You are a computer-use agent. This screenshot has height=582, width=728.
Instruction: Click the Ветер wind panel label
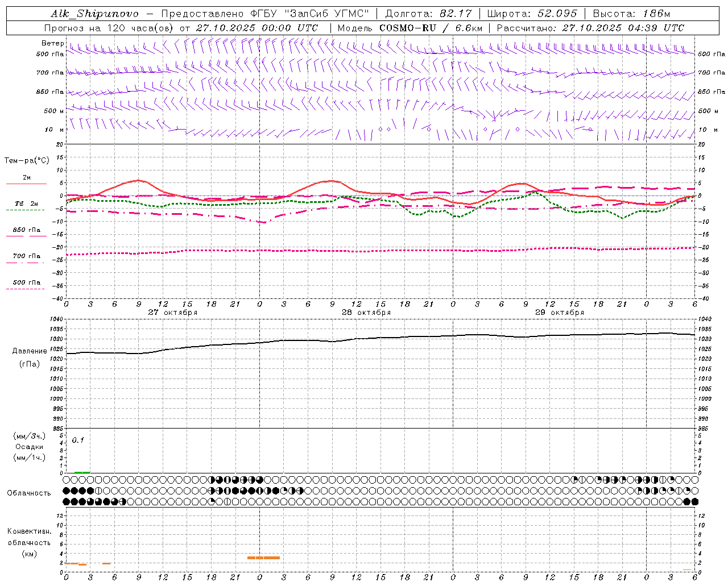pyautogui.click(x=52, y=43)
